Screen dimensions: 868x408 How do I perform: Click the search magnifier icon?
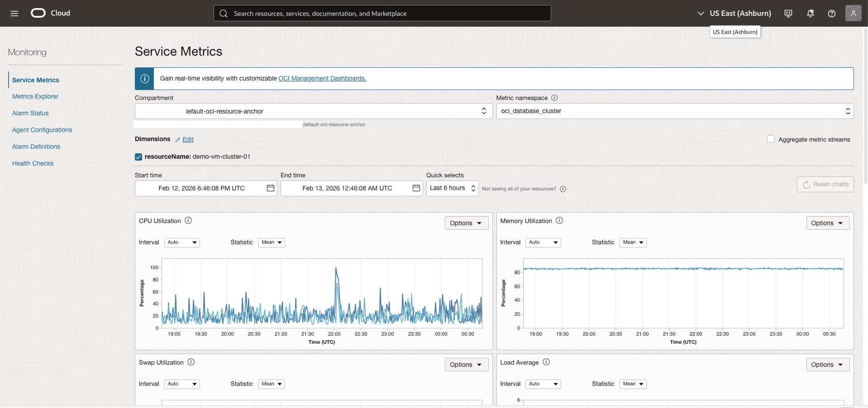(x=224, y=14)
